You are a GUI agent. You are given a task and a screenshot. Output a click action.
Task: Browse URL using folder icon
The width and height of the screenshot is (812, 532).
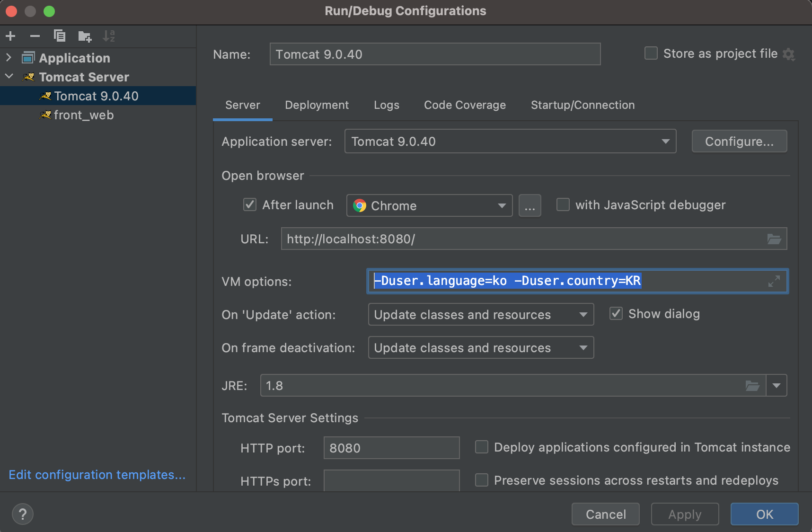[774, 239]
